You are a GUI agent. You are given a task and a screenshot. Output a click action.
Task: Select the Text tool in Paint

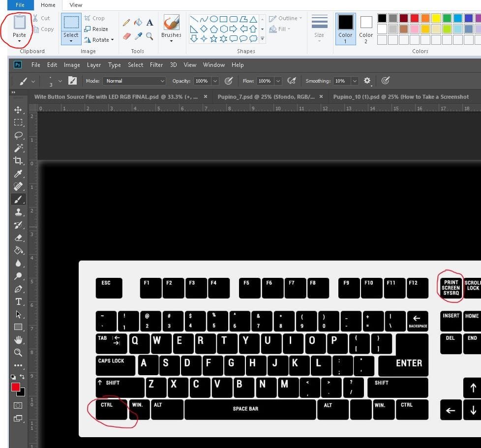pos(150,22)
